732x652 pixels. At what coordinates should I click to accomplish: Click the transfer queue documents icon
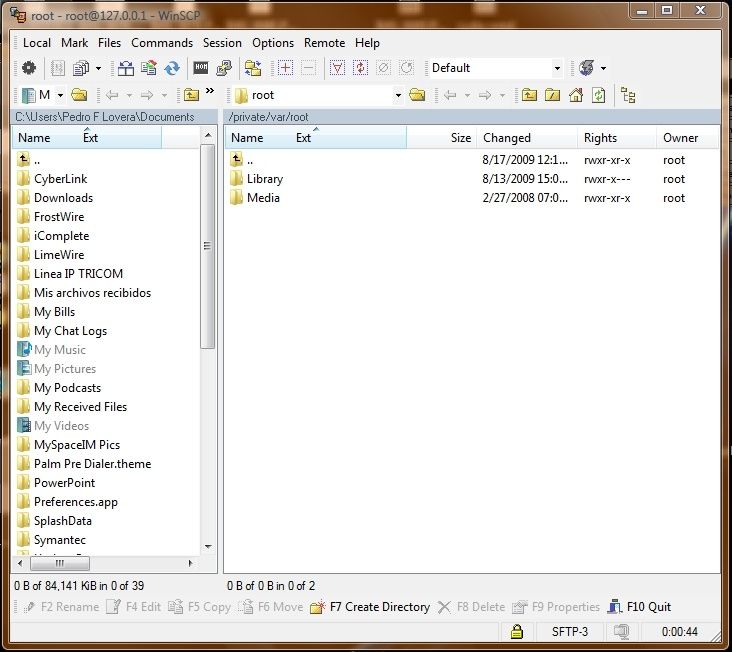pyautogui.click(x=81, y=68)
